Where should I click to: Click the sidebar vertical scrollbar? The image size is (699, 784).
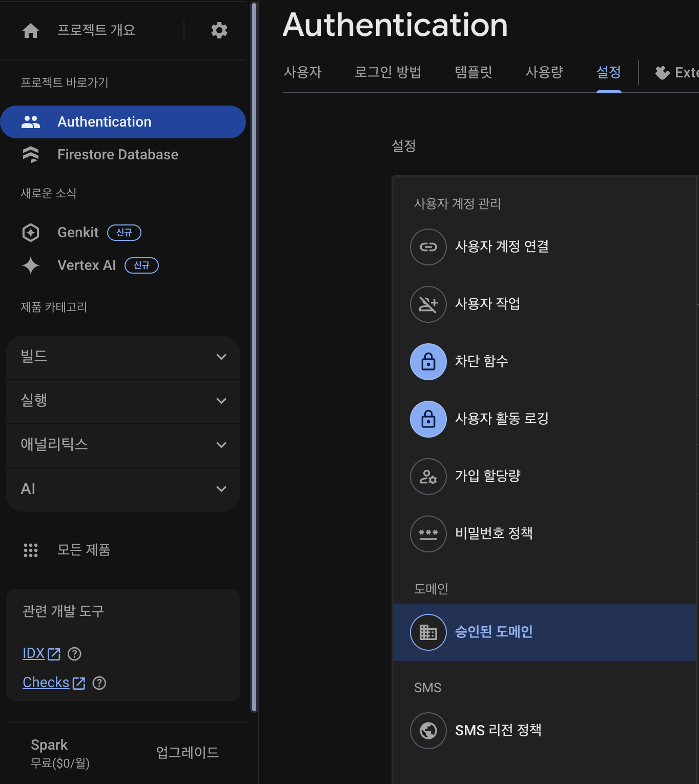click(x=254, y=357)
